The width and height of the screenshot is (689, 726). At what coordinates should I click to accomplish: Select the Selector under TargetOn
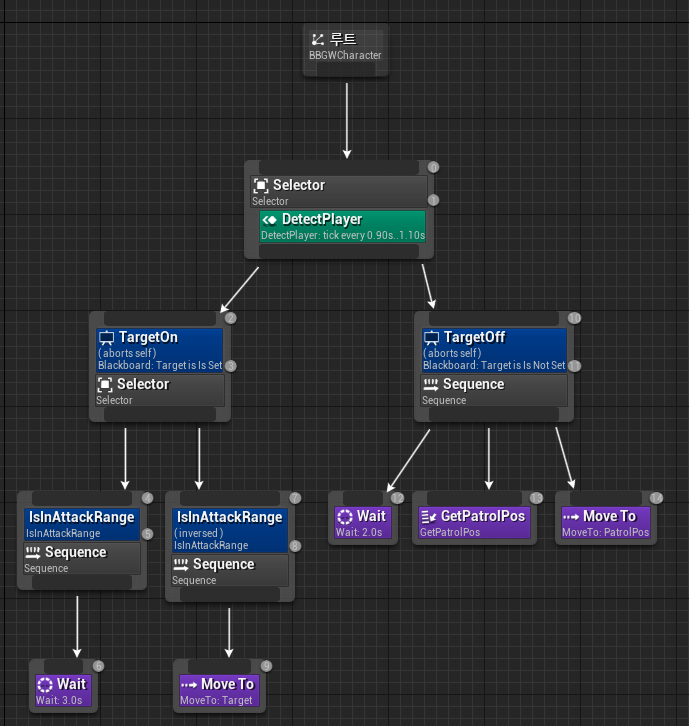(x=160, y=391)
